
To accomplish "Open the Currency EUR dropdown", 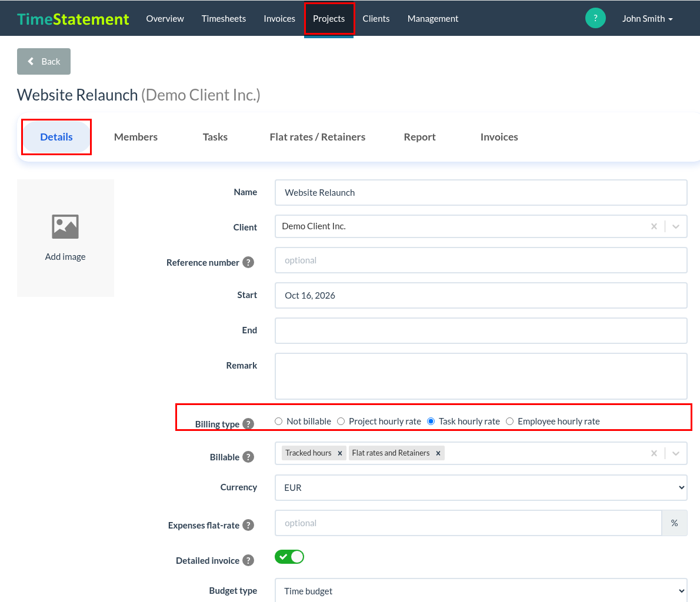I will coord(481,488).
